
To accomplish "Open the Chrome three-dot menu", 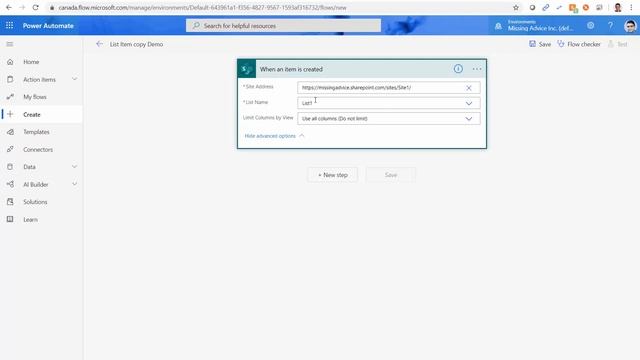I will [631, 7].
